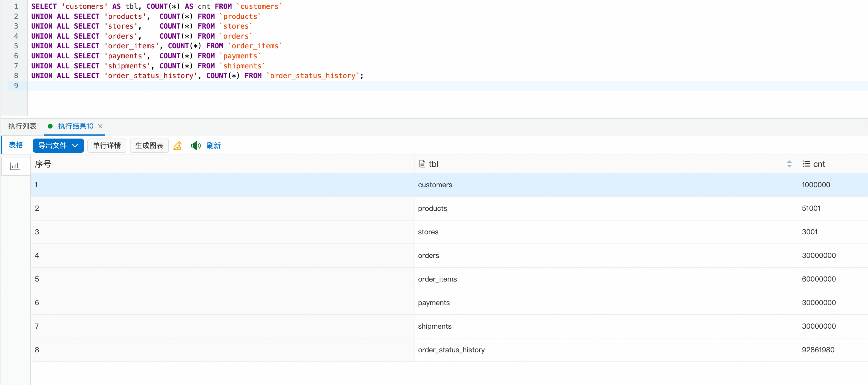Select the order_status_history result row

pos(451,350)
